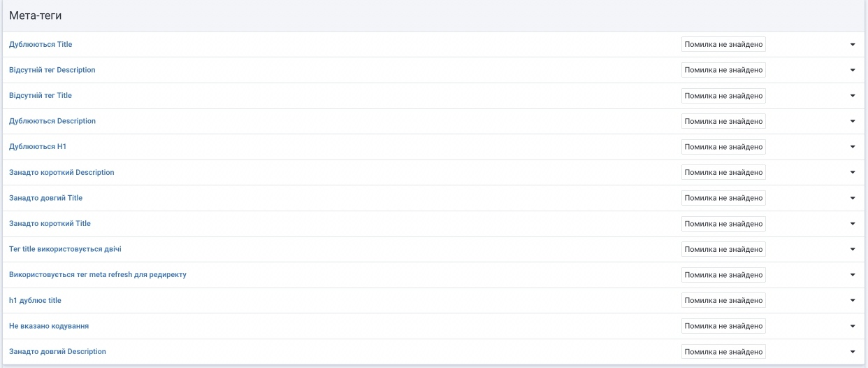The height and width of the screenshot is (368, 868).
Task: Expand the 'Дублюються H1' row arrow
Action: (853, 147)
